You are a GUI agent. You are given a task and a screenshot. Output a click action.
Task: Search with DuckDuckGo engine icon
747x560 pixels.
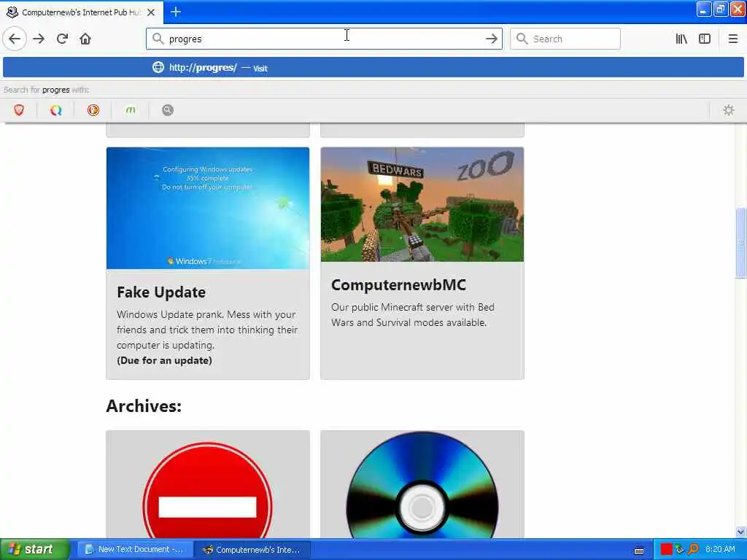pyautogui.click(x=93, y=110)
